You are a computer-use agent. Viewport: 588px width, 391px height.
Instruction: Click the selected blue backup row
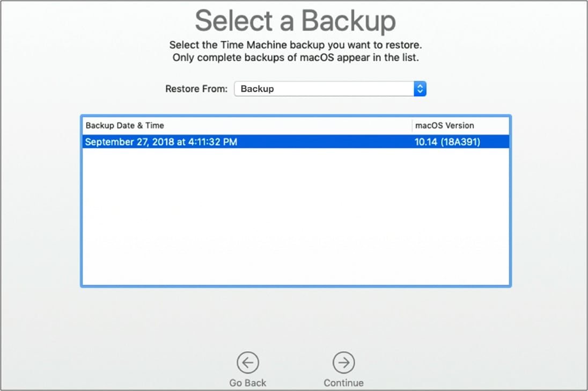(x=295, y=142)
